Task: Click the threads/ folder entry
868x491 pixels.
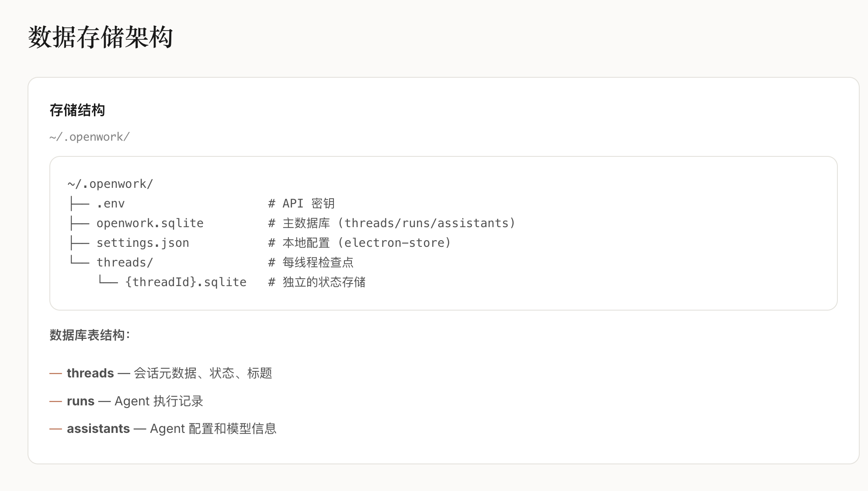Action: pos(125,263)
